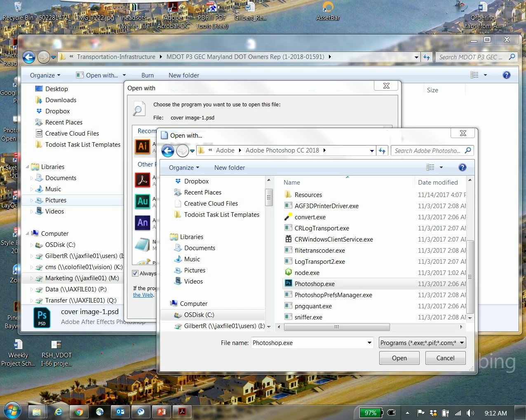Click the Search MDOT P3 GEC search box

[x=476, y=57]
